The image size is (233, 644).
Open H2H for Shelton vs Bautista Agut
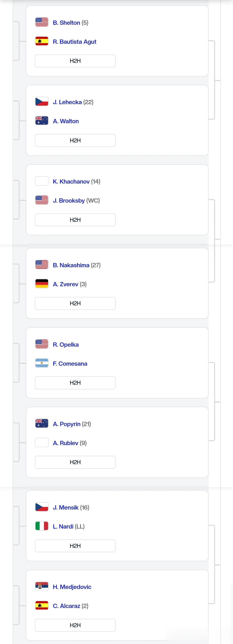[x=75, y=61]
